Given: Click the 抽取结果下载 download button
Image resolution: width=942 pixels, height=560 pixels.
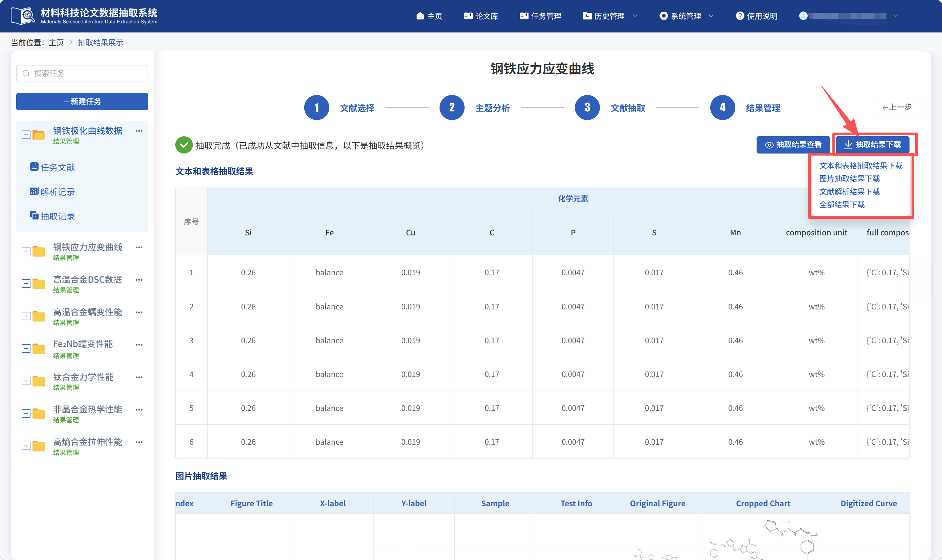Looking at the screenshot, I should tap(873, 144).
